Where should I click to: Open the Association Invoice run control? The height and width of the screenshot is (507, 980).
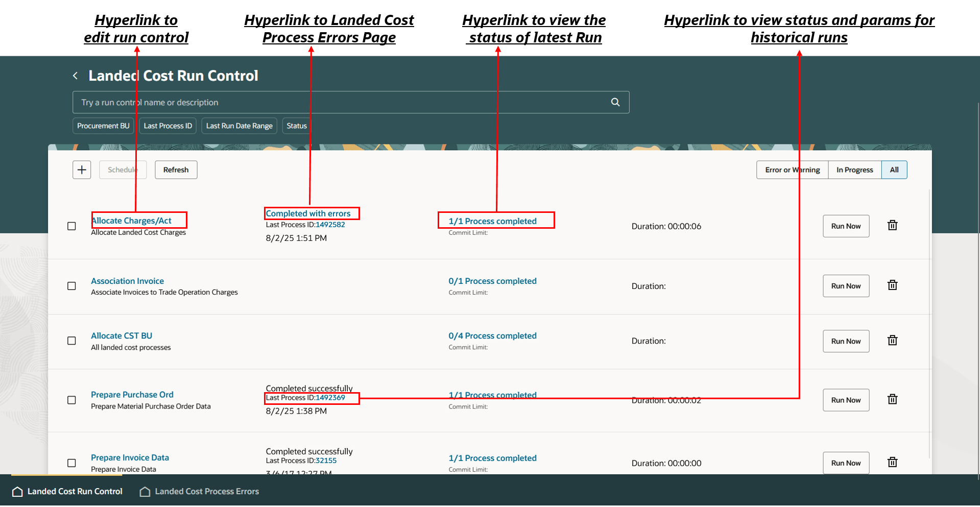point(127,281)
